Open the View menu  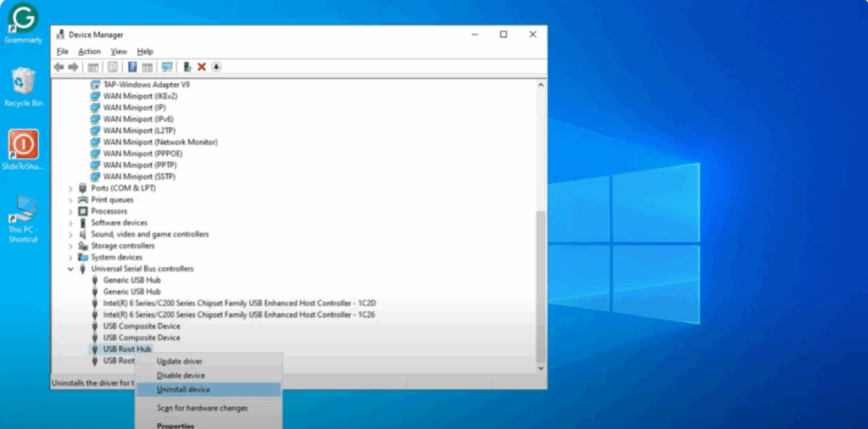(119, 52)
